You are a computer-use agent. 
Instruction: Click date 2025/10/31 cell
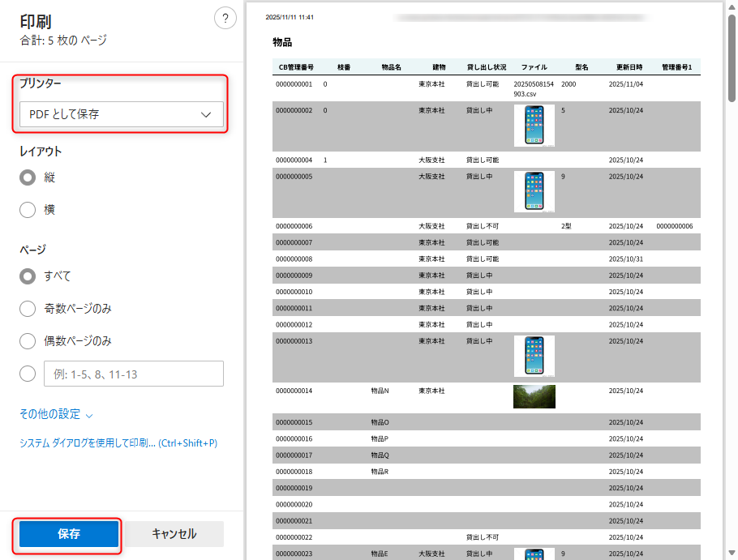pos(625,259)
